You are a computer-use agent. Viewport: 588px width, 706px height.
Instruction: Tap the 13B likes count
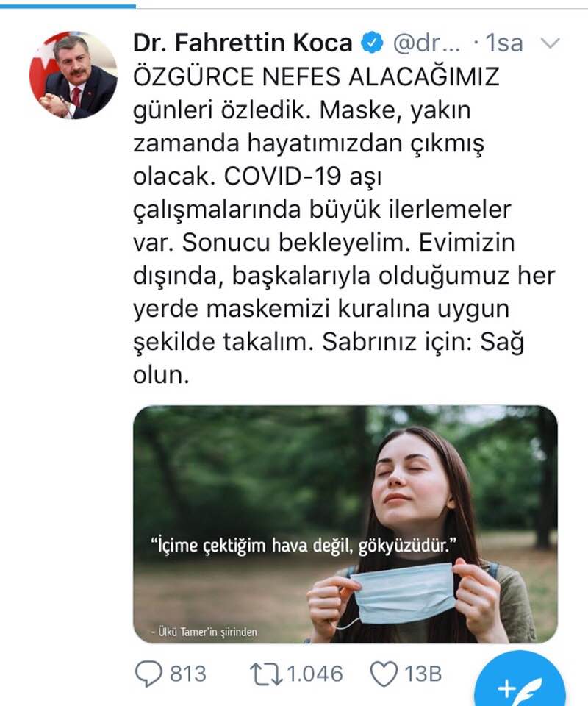[x=423, y=674]
